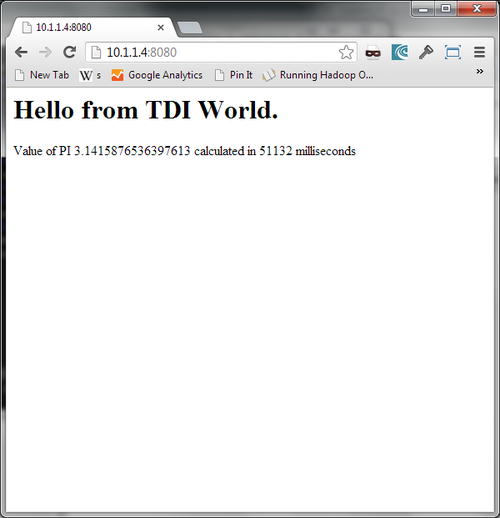Open the Google Analytics bookmark
The width and height of the screenshot is (500, 518).
pyautogui.click(x=157, y=75)
